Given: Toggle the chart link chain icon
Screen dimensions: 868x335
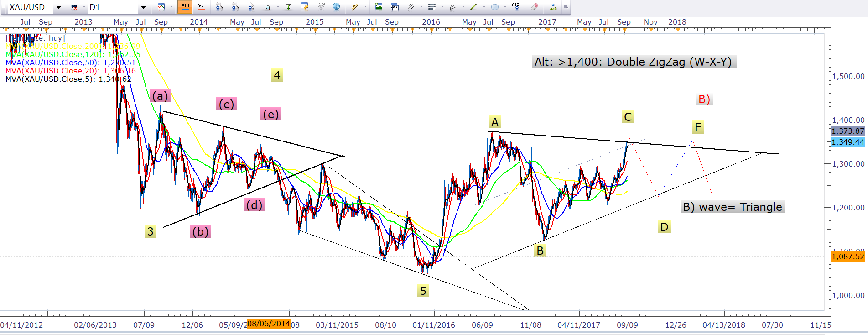Looking at the screenshot, I should tap(74, 7).
